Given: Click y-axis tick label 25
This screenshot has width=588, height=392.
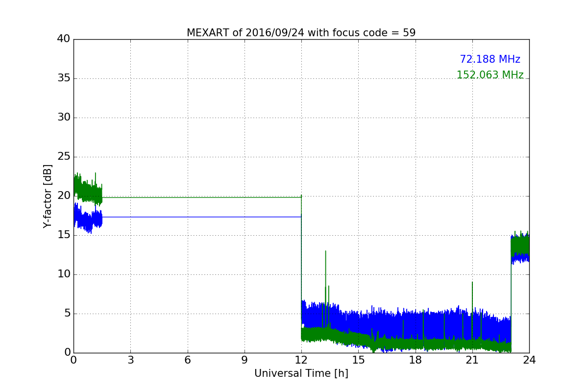Looking at the screenshot, I should 63,157.
